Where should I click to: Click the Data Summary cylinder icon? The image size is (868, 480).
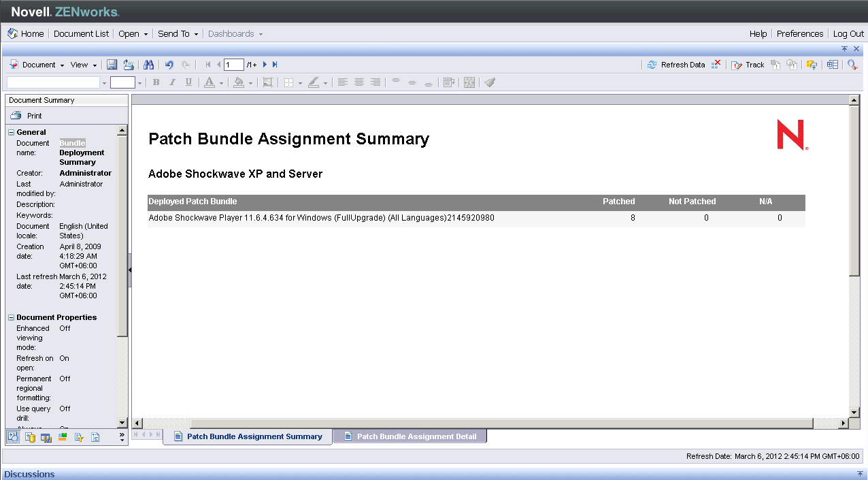(x=30, y=437)
